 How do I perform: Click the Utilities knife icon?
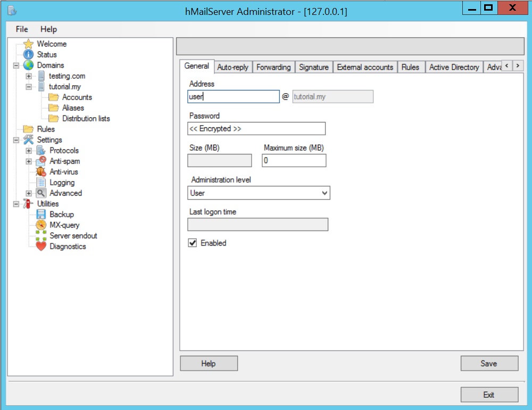coord(28,203)
